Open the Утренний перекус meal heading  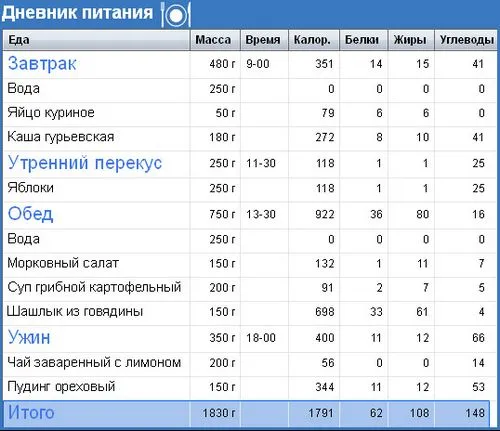pyautogui.click(x=85, y=163)
